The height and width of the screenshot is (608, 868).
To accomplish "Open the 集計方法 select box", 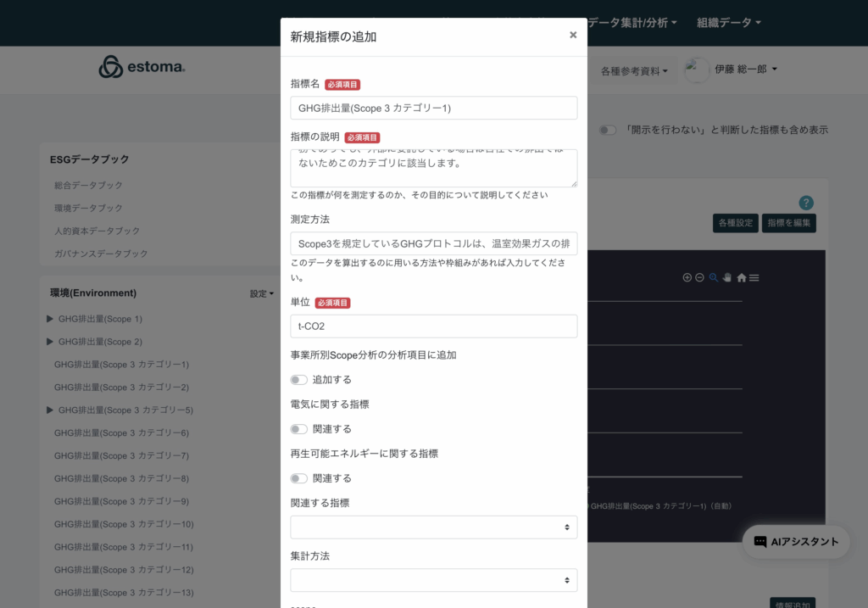I will (433, 580).
